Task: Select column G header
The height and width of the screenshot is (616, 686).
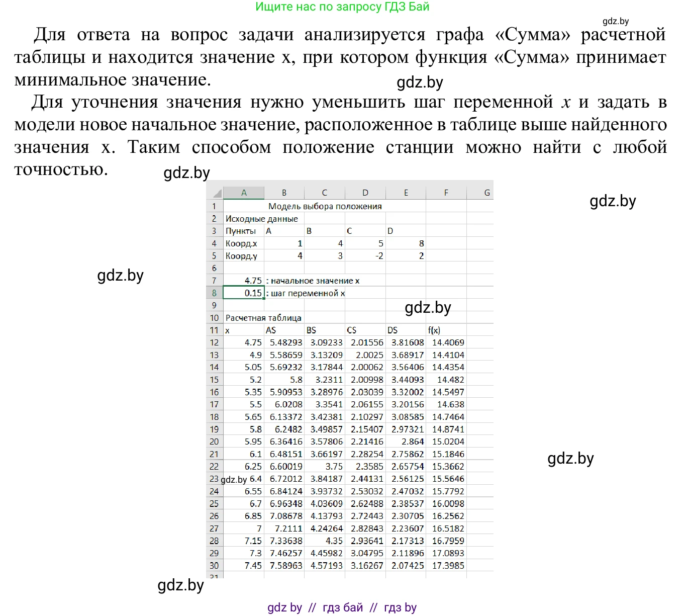Action: pos(486,193)
